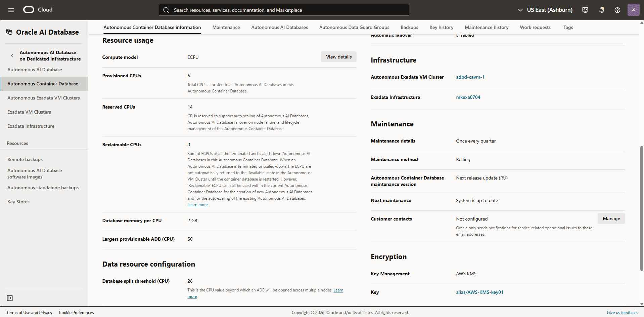The width and height of the screenshot is (644, 317).
Task: Open the Maintenance history tab
Action: [x=487, y=27]
